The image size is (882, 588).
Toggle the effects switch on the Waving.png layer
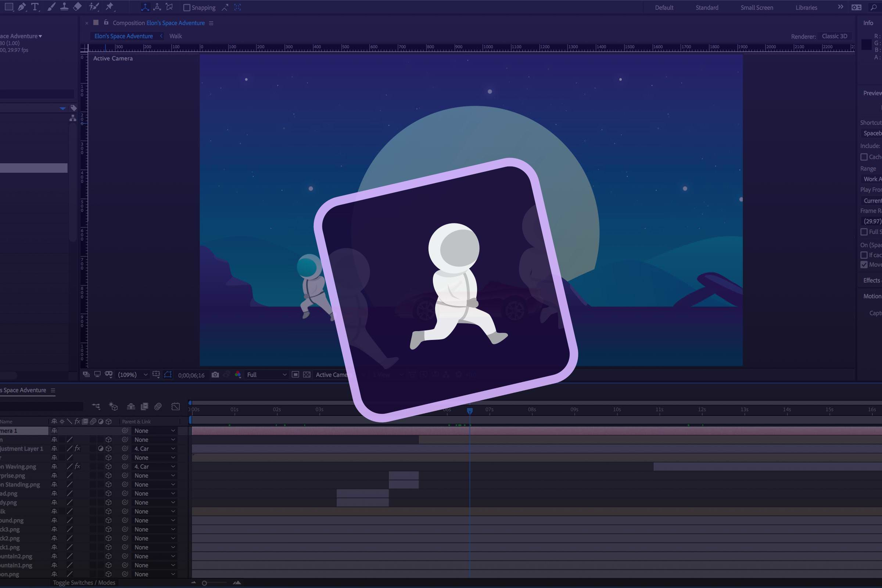(x=77, y=466)
